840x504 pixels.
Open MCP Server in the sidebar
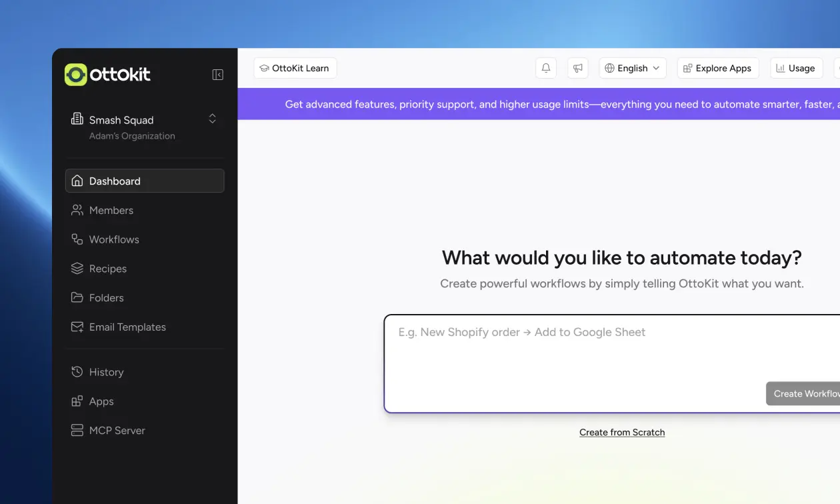(145, 431)
